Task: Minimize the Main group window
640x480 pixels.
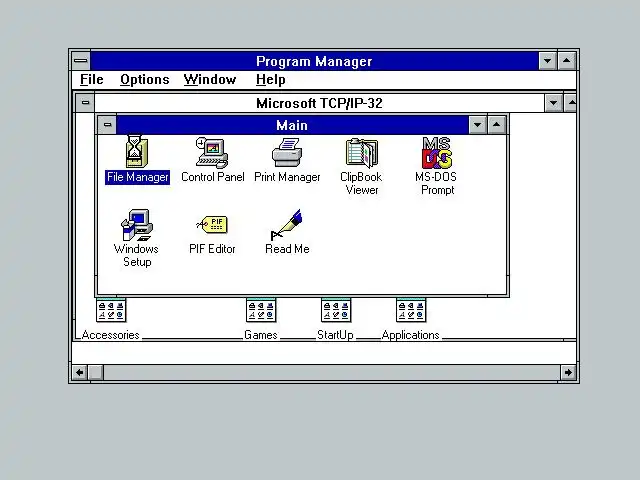Action: pyautogui.click(x=477, y=125)
